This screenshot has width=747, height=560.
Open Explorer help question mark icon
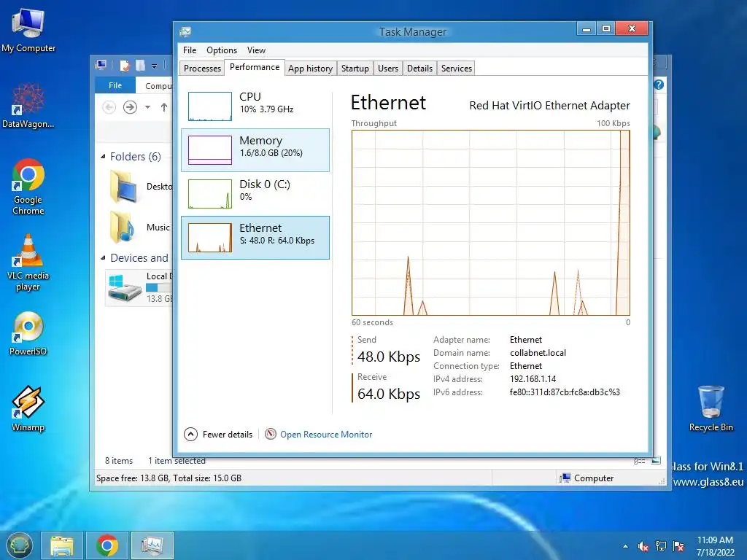click(x=659, y=85)
